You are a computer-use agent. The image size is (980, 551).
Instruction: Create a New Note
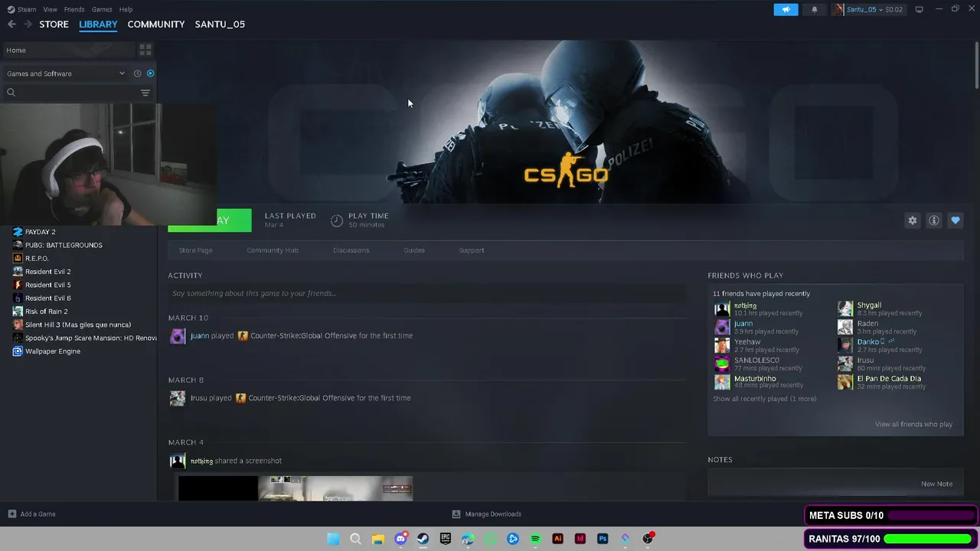(936, 484)
